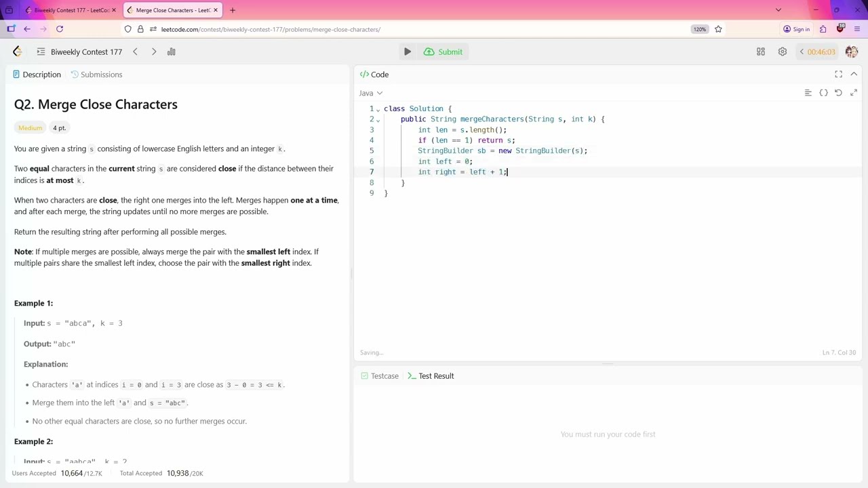Toggle fullscreen for the Code panel

(839, 75)
